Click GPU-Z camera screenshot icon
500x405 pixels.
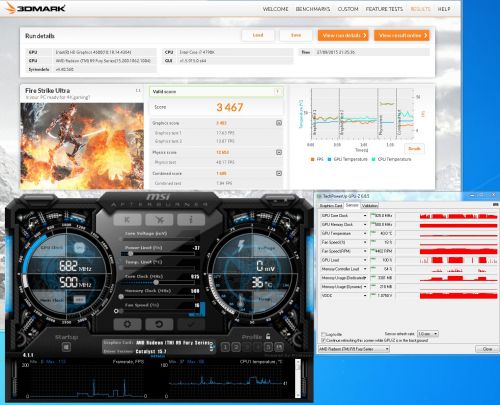(497, 204)
